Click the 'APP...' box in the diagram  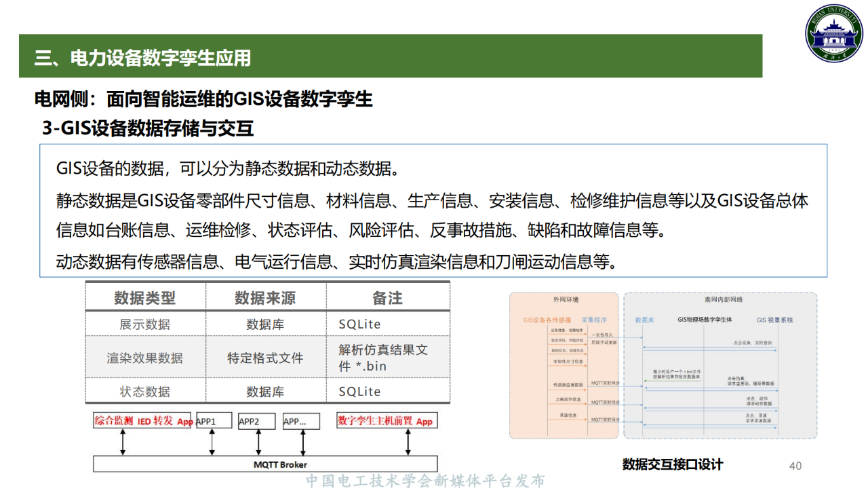click(301, 421)
